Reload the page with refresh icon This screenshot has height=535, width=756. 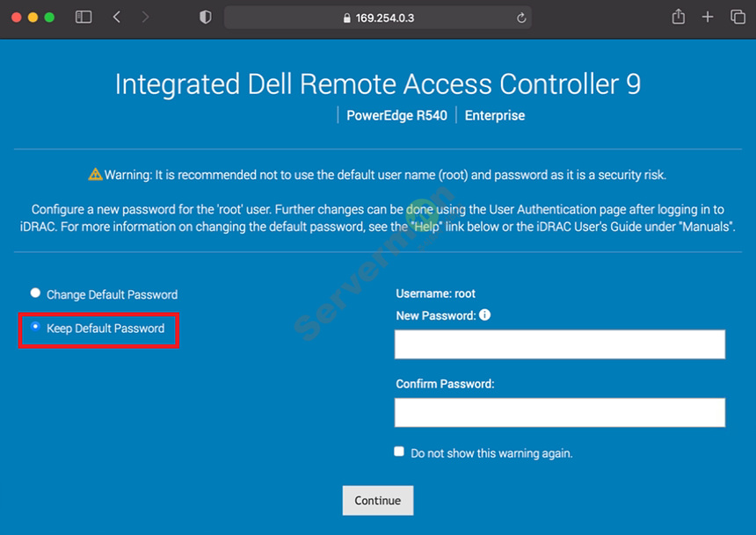coord(521,18)
